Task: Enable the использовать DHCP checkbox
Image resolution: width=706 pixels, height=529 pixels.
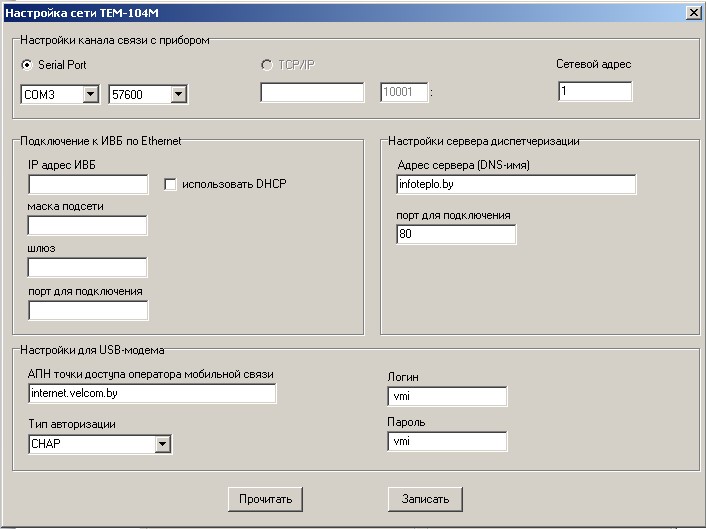Action: click(x=170, y=185)
